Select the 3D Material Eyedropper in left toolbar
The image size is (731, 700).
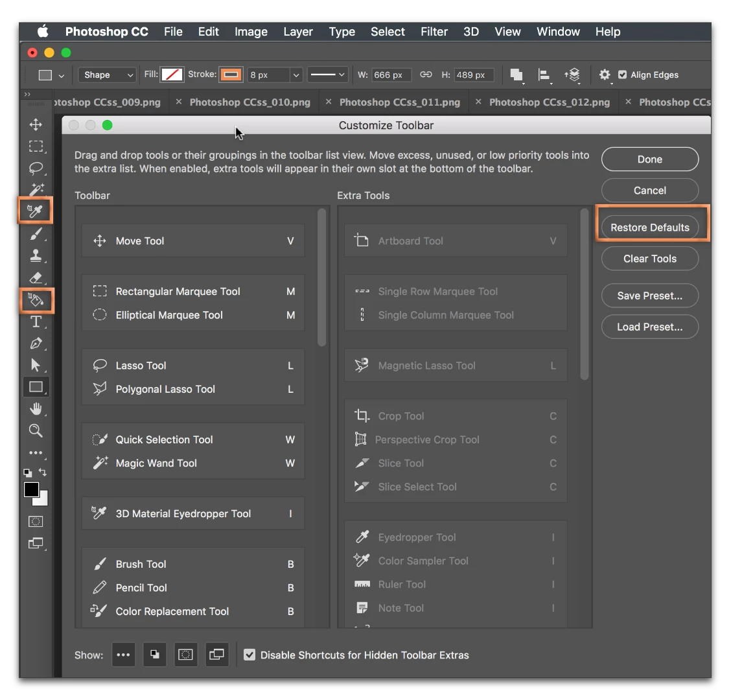click(35, 211)
